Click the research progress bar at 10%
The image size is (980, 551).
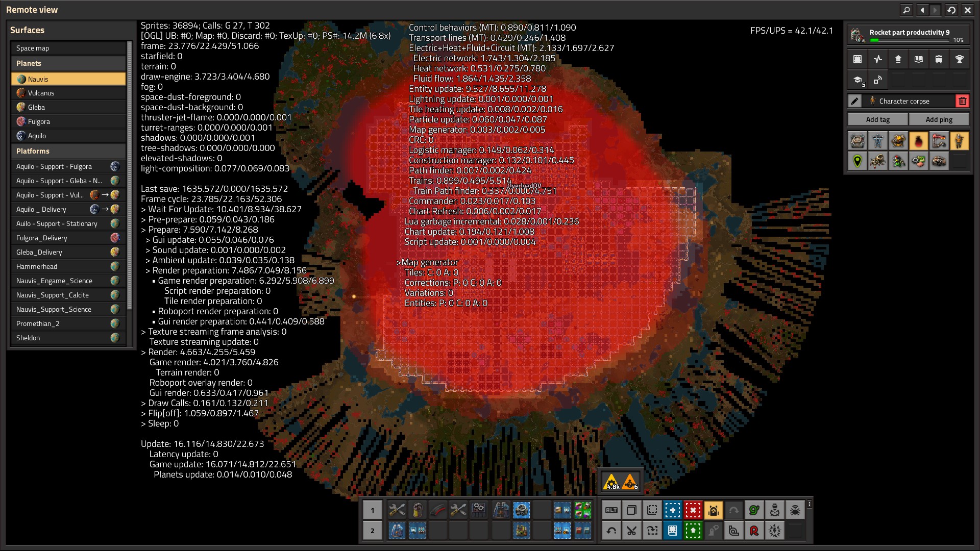[910, 40]
